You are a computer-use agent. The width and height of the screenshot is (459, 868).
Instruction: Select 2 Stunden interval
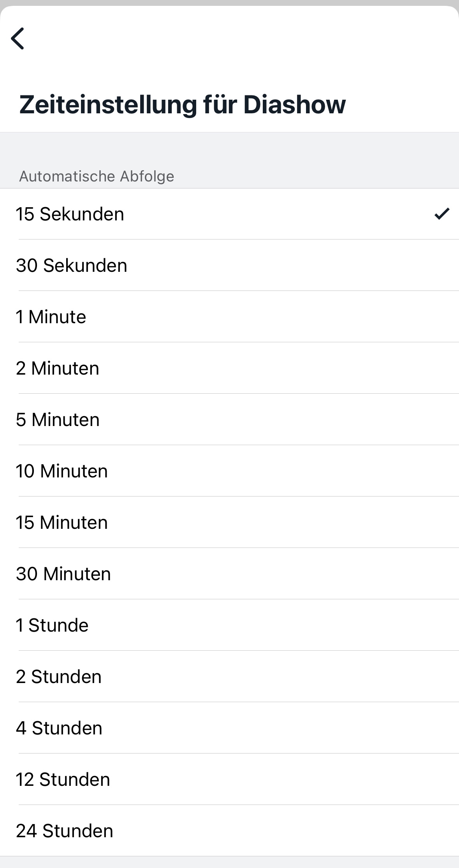tap(59, 677)
